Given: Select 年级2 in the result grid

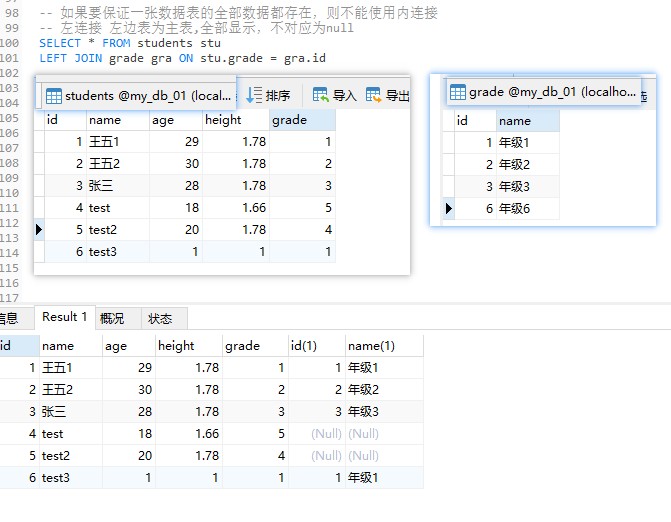Looking at the screenshot, I should click(x=384, y=390).
